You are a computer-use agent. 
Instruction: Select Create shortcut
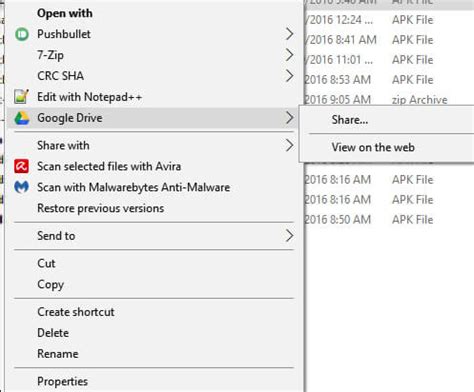point(154,312)
